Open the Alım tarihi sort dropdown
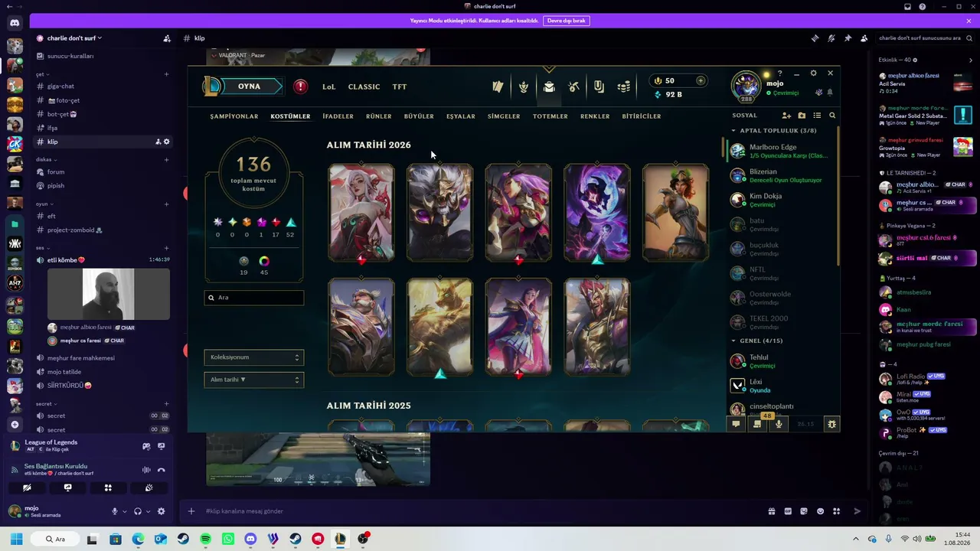980x551 pixels. (254, 380)
